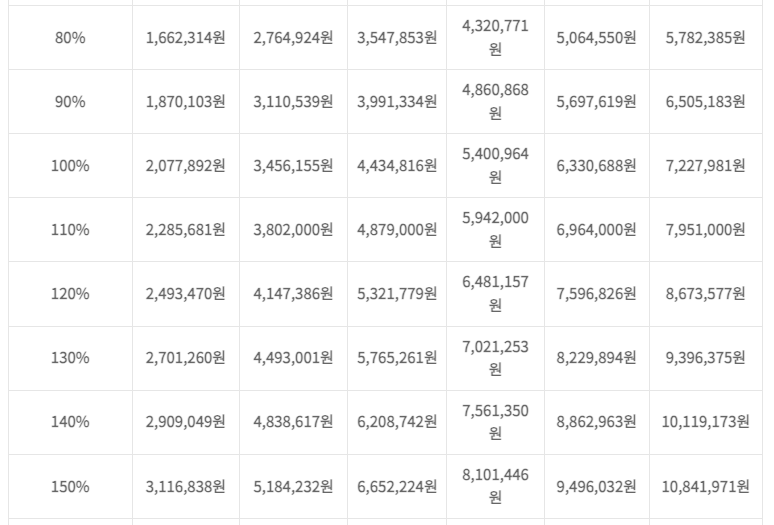Select the 10,119,173원 amount

(705, 422)
